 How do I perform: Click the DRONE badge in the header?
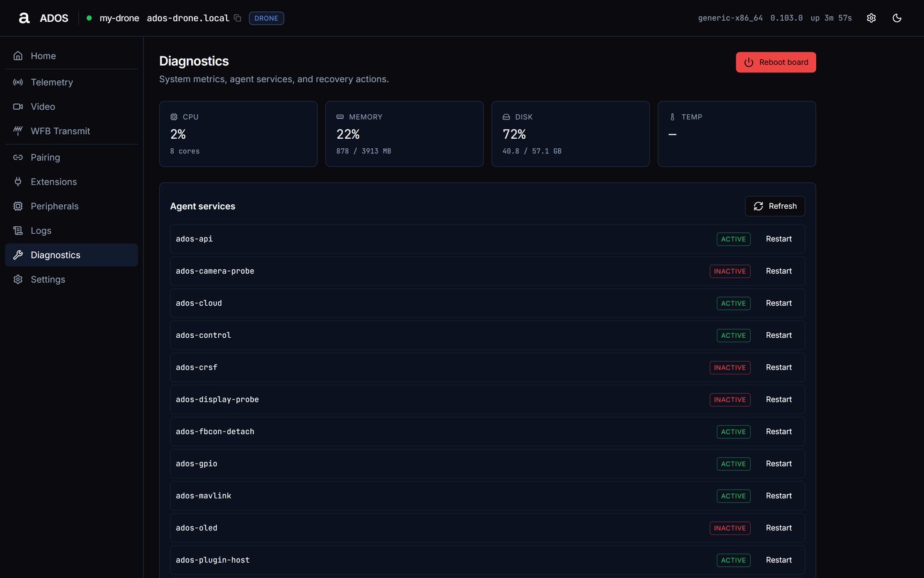[x=266, y=18]
